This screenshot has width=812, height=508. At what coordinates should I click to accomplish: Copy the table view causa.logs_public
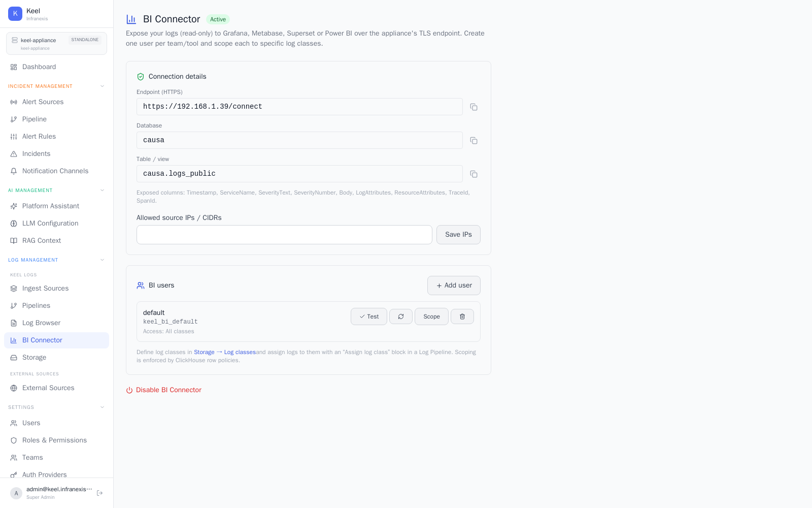[x=473, y=174]
